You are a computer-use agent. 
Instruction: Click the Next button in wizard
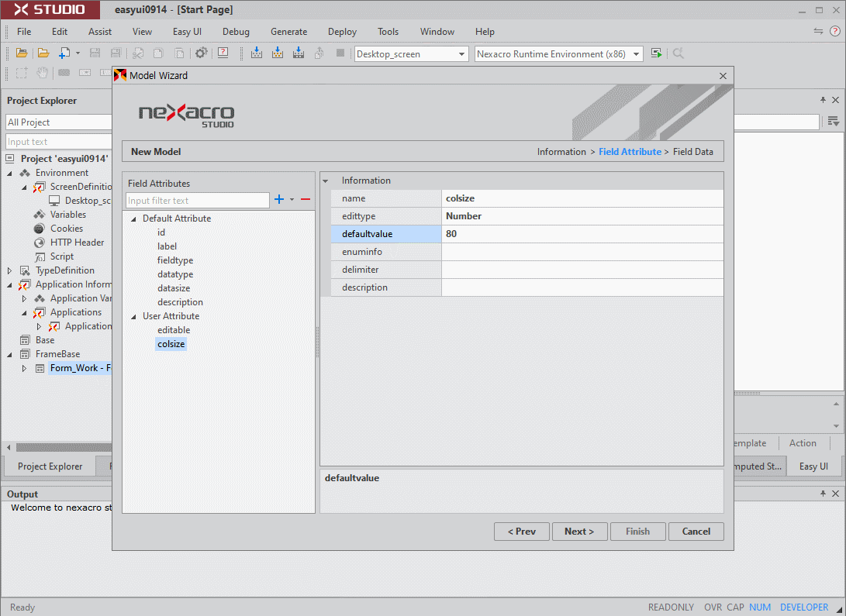click(x=578, y=532)
